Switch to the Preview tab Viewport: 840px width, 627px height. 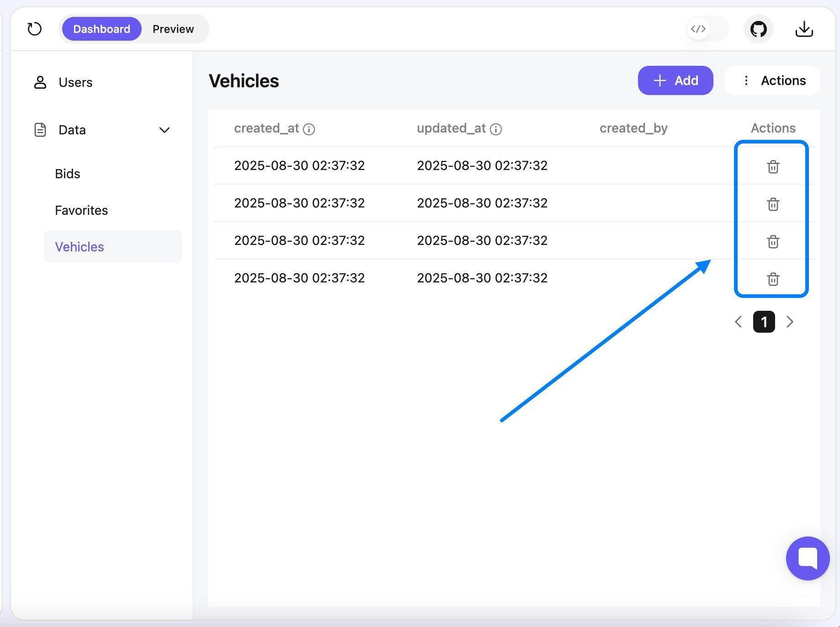pos(173,28)
